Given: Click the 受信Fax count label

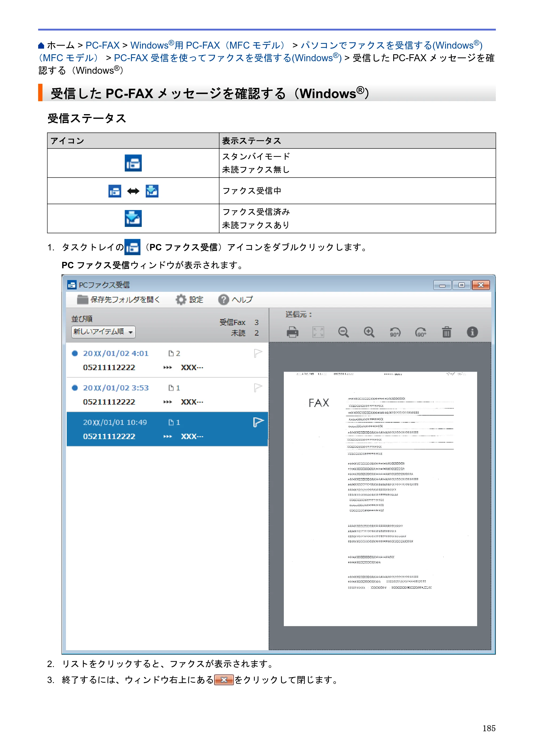Looking at the screenshot, I should [x=233, y=322].
